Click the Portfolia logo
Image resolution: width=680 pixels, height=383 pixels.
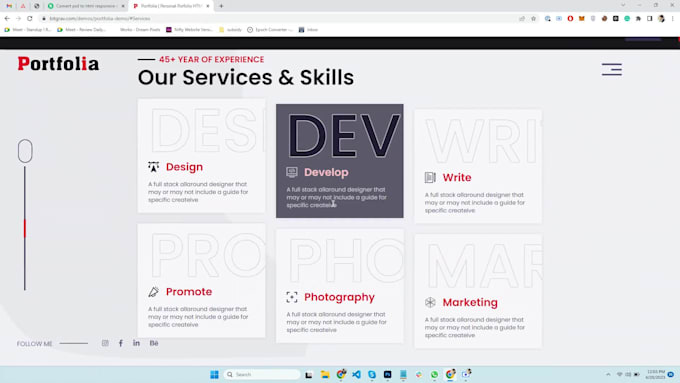[x=58, y=64]
